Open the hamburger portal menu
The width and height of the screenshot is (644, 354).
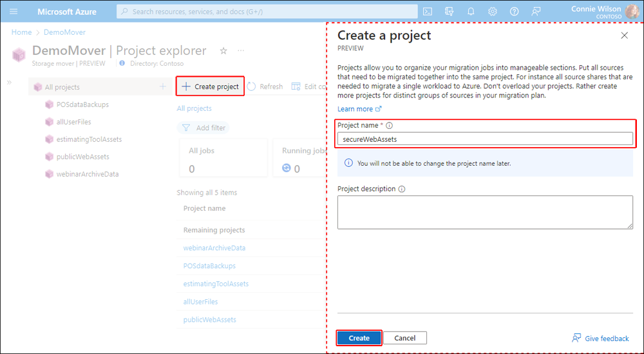tap(14, 12)
